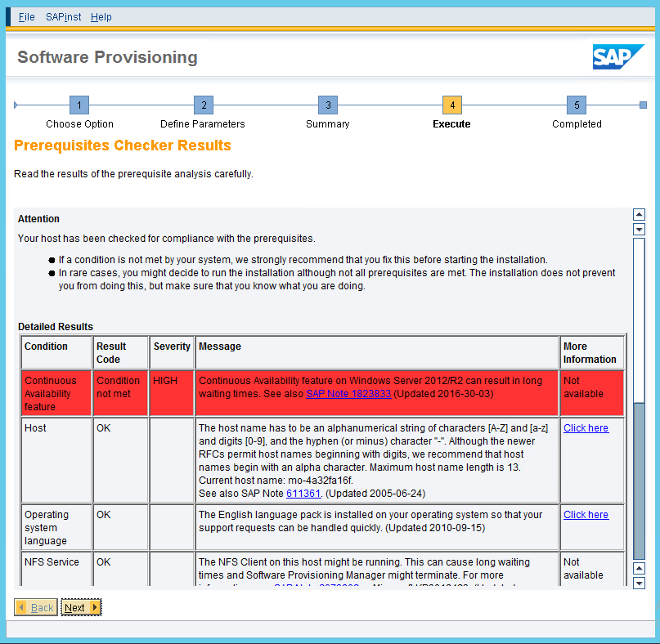Click the SAP logo
660x644 pixels.
pos(618,57)
